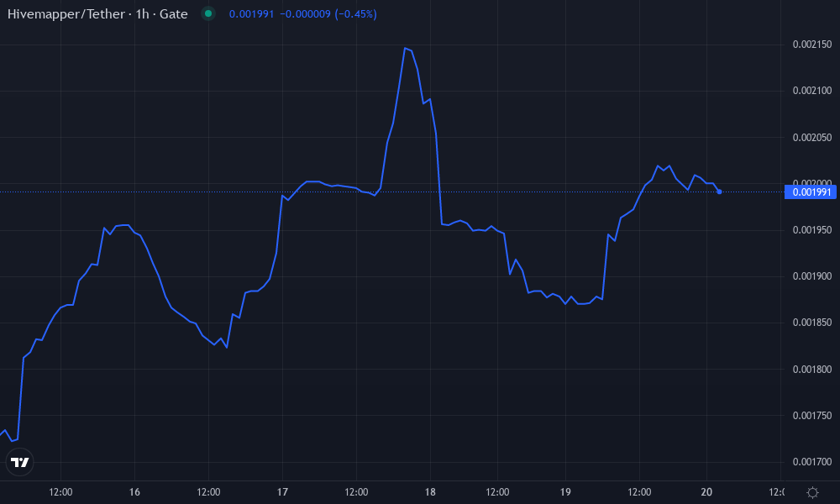Click the 0.001700 price axis label

[x=811, y=462]
